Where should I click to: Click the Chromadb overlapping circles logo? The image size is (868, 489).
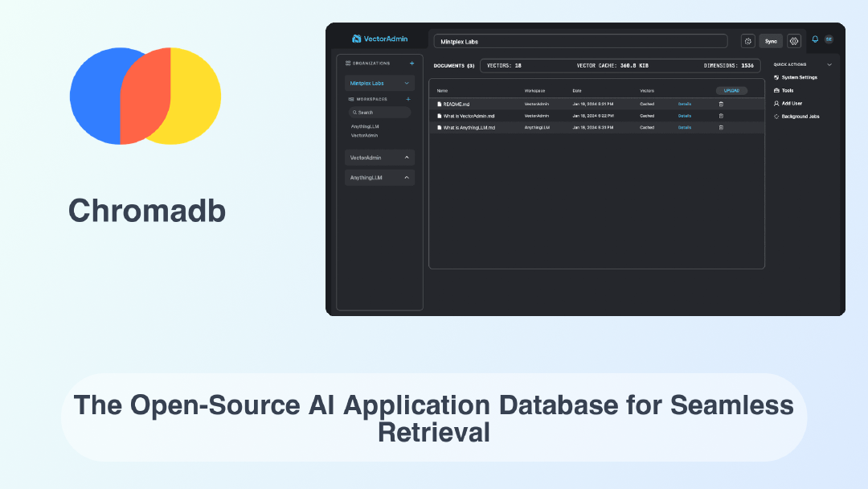tap(145, 96)
